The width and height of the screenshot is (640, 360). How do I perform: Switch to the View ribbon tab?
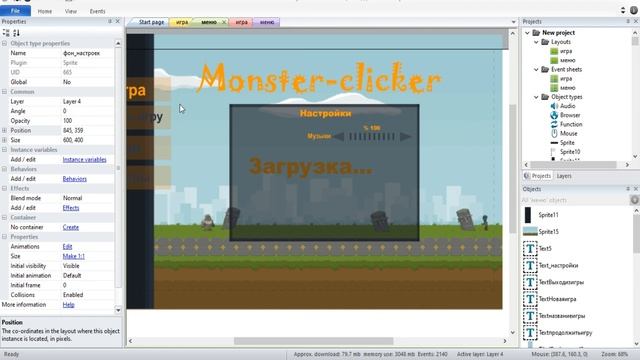click(x=71, y=11)
